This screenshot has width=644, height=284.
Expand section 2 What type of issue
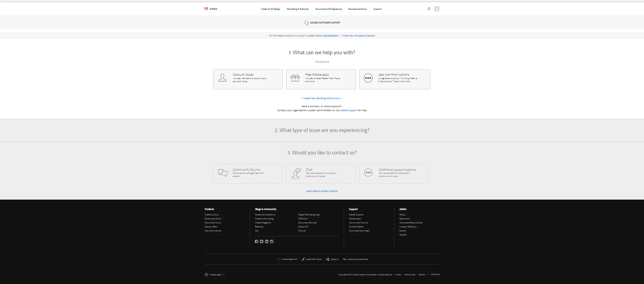point(322,130)
